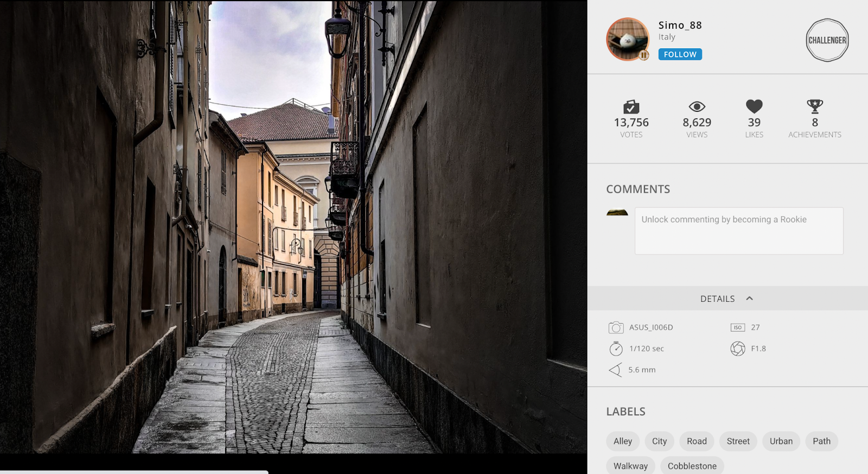The image size is (868, 474).
Task: Click the aperture icon beside F1.8
Action: (x=738, y=349)
